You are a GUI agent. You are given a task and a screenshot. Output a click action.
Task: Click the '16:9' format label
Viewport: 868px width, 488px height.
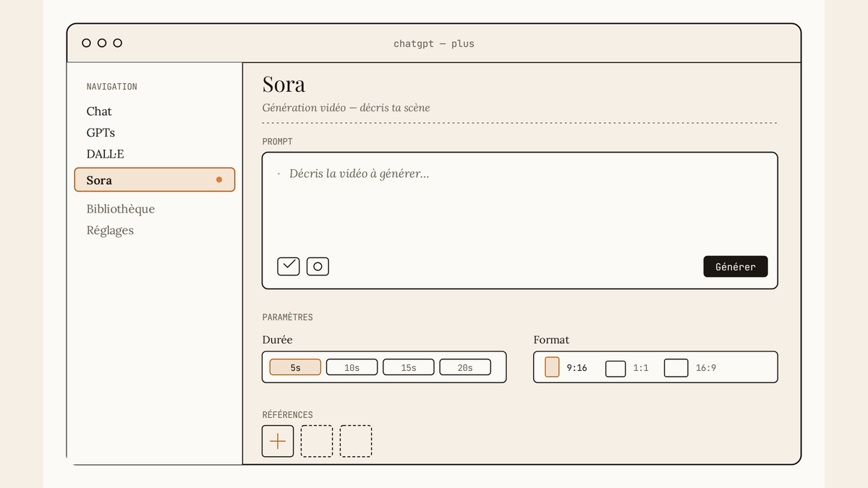coord(706,368)
